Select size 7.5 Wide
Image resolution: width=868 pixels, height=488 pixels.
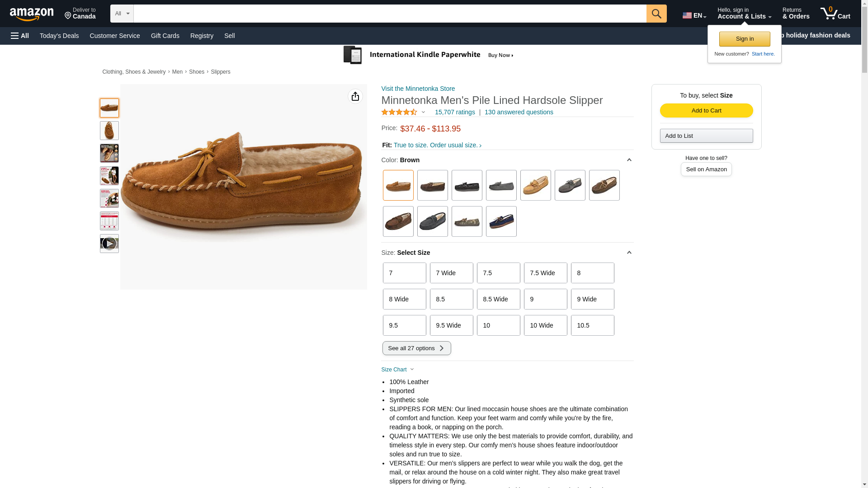coord(545,273)
